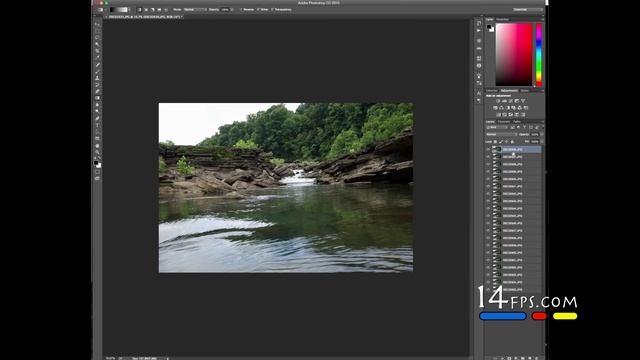
Task: Switch to the Styles tab
Action: pos(524,91)
